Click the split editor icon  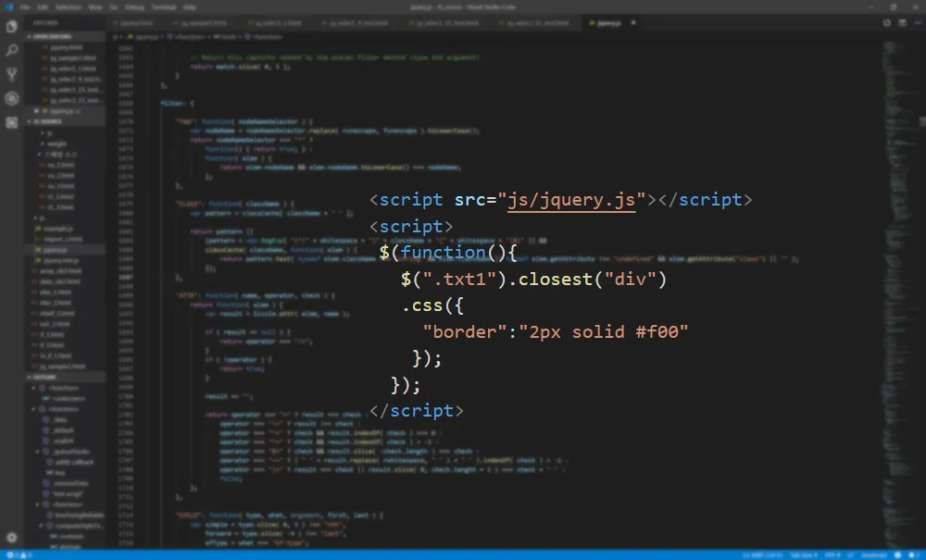(902, 23)
